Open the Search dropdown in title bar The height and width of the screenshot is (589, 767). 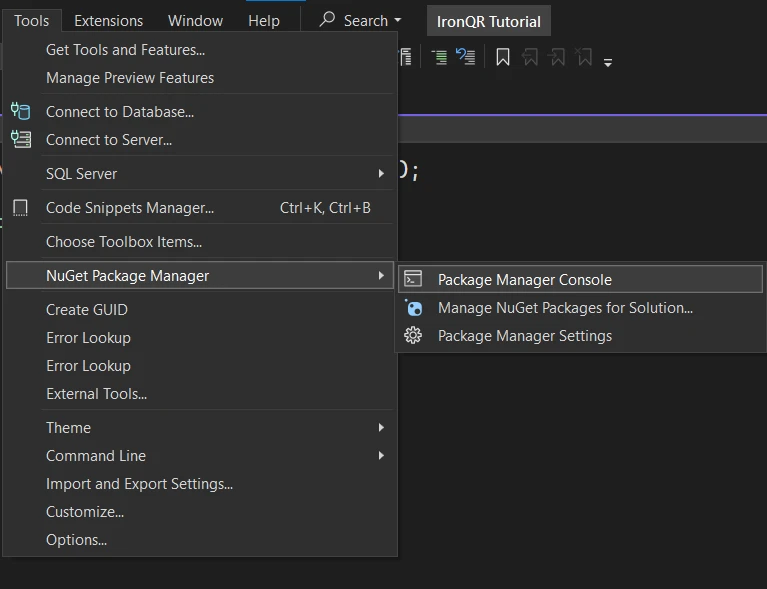point(360,20)
